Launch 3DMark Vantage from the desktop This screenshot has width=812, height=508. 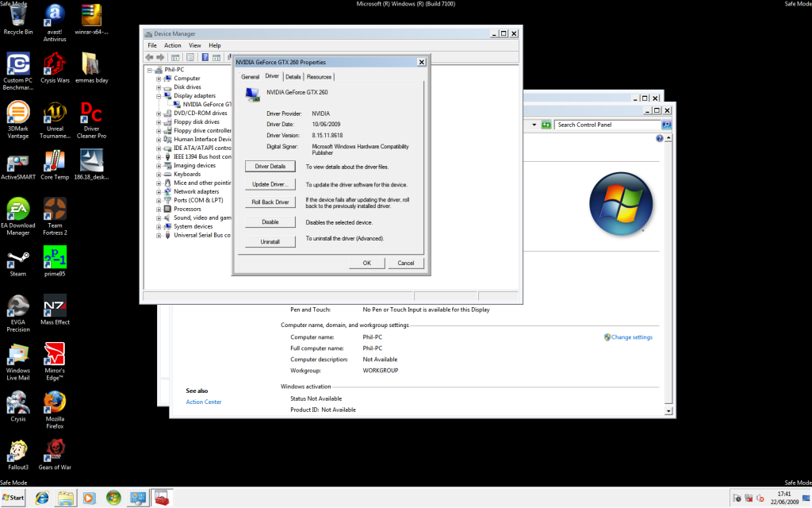(x=17, y=113)
